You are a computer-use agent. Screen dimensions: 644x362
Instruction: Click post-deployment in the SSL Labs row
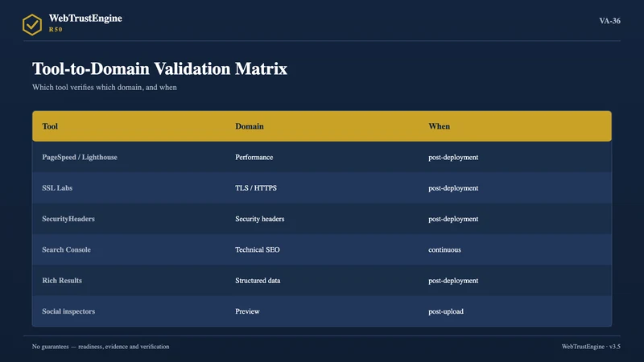[453, 188]
